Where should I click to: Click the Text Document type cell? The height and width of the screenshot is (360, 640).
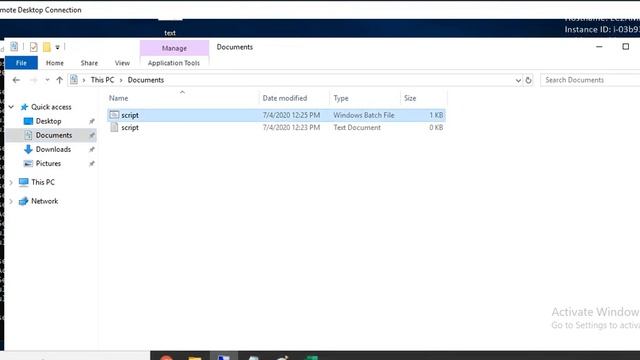click(357, 128)
